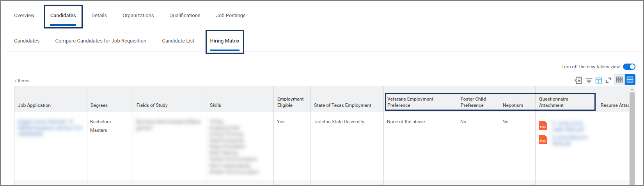The image size is (644, 186).
Task: Open the second PDF attachment icon
Action: pyautogui.click(x=543, y=140)
